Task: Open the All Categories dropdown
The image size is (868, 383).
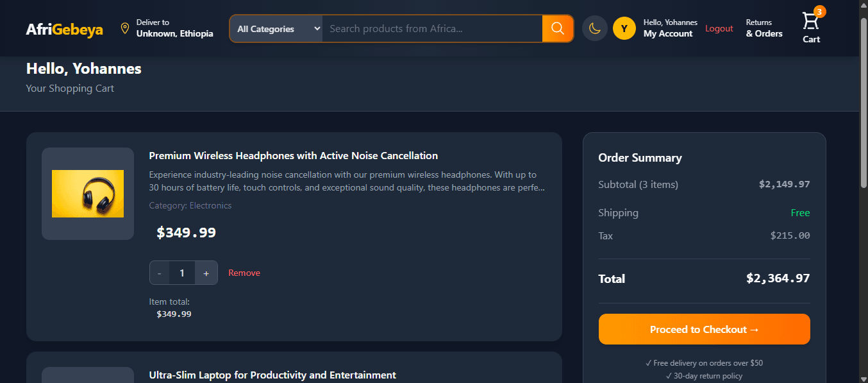Action: tap(276, 29)
